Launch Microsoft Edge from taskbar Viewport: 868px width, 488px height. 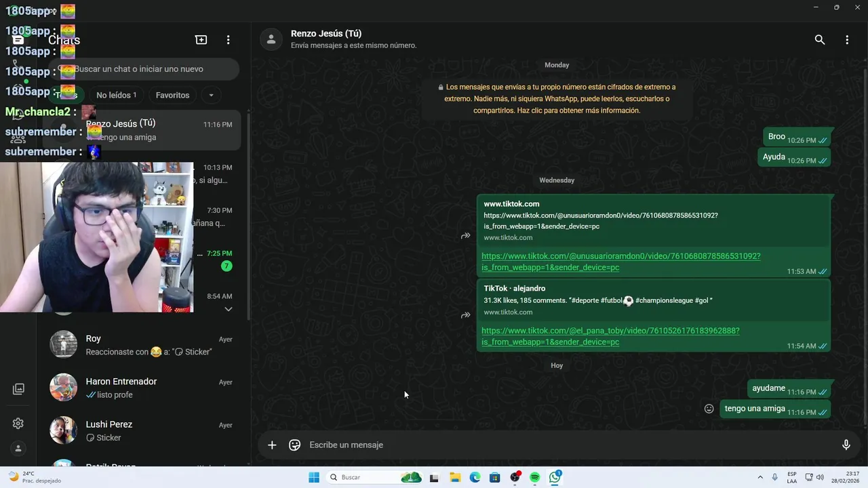(x=475, y=477)
